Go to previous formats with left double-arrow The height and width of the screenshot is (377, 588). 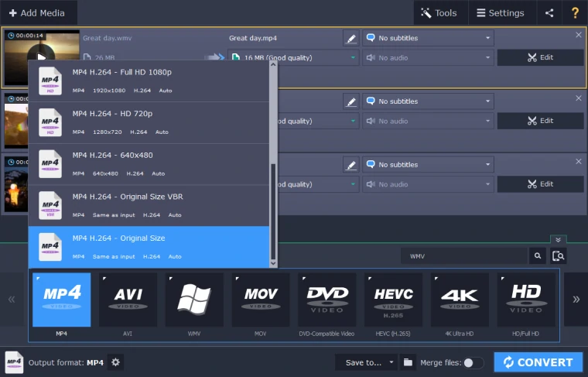tap(12, 300)
